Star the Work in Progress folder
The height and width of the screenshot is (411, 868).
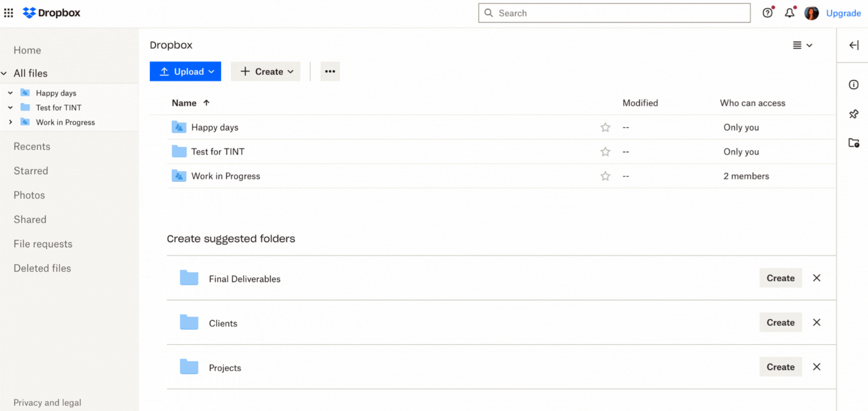point(605,176)
